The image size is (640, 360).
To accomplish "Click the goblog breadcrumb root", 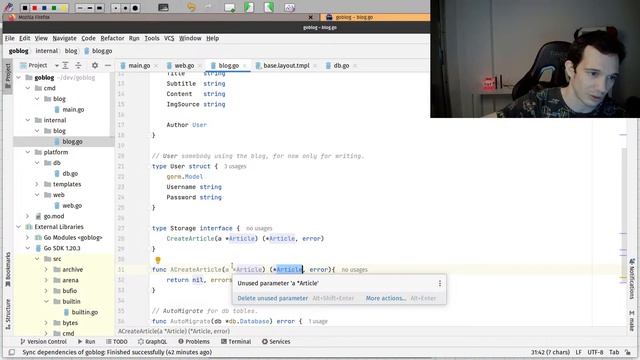I will pos(18,51).
